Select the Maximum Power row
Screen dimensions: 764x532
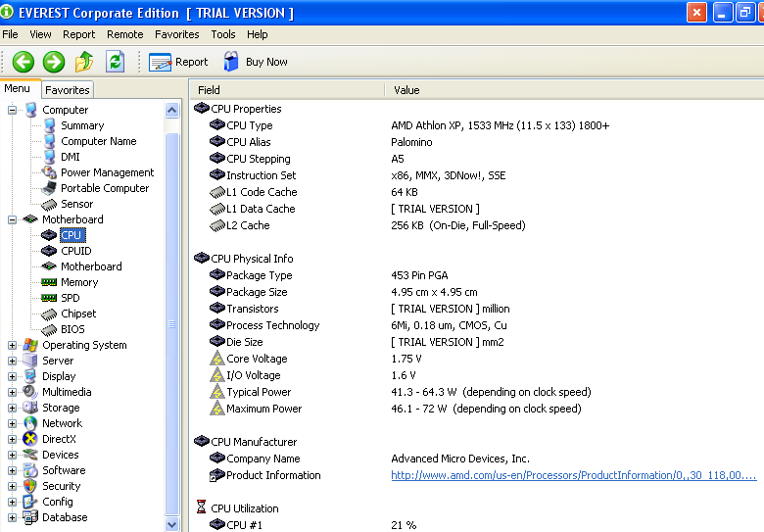(x=478, y=409)
